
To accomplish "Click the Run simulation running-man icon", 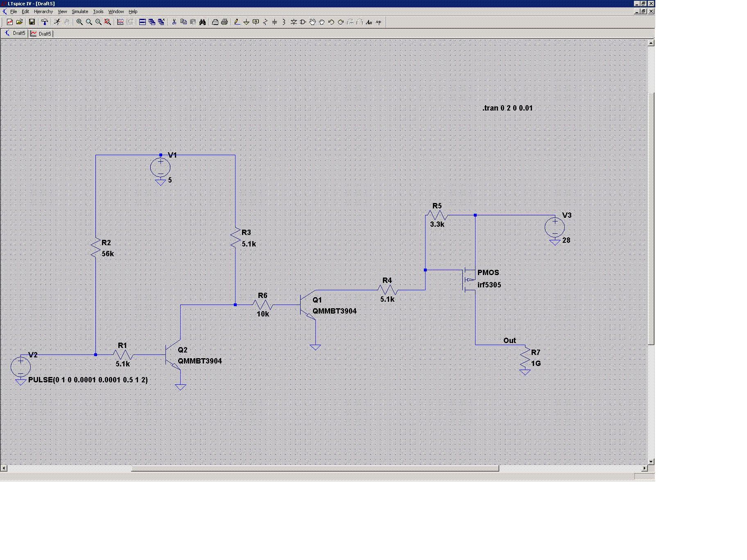I will click(57, 22).
